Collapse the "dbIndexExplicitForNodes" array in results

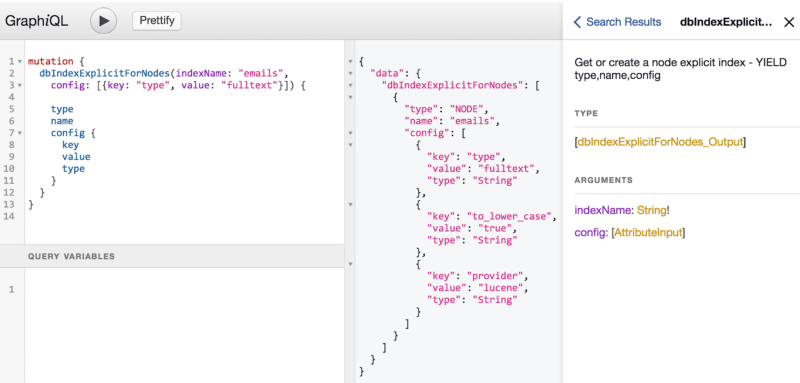(351, 85)
